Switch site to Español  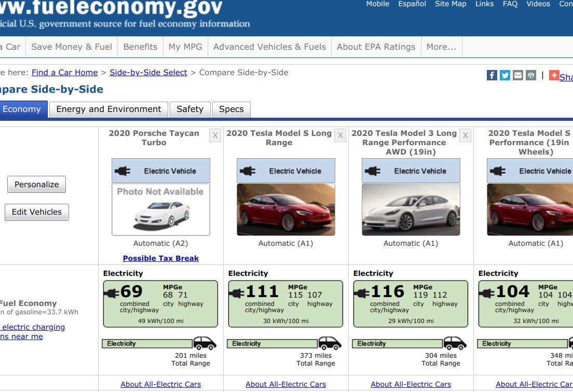[412, 4]
